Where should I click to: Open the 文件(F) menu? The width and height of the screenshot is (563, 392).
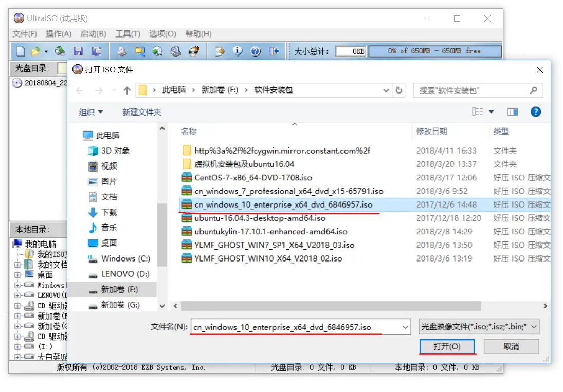(24, 34)
